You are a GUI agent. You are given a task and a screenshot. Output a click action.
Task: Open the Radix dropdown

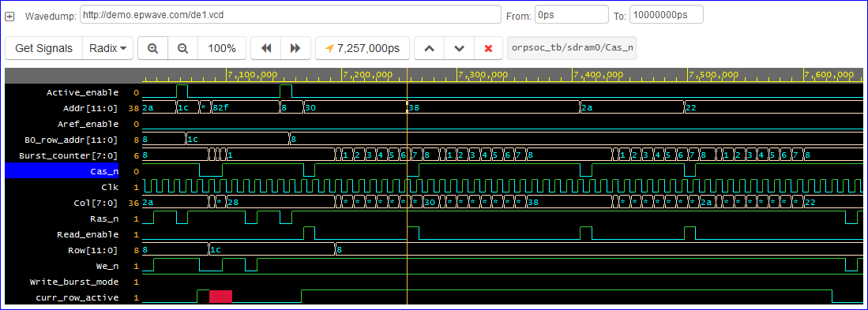point(107,49)
